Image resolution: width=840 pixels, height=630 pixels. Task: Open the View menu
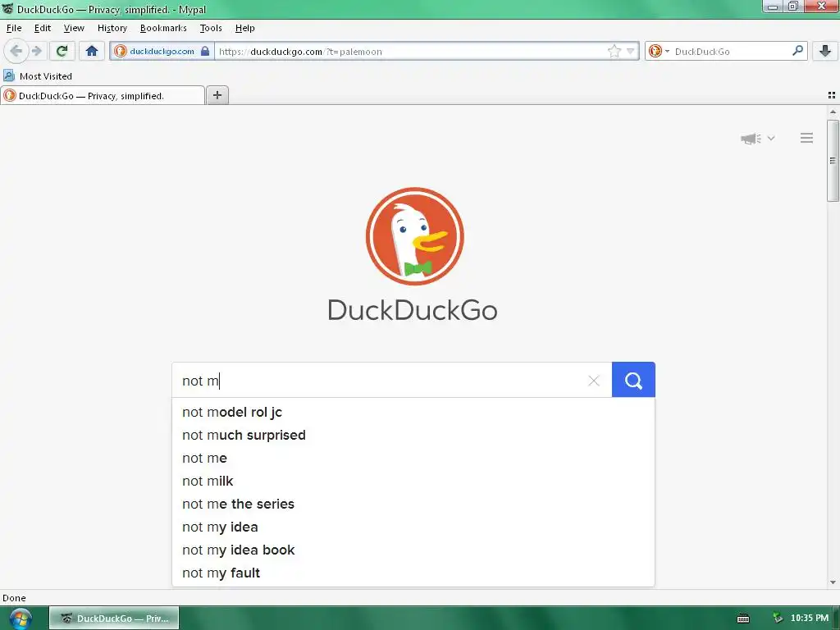point(74,28)
